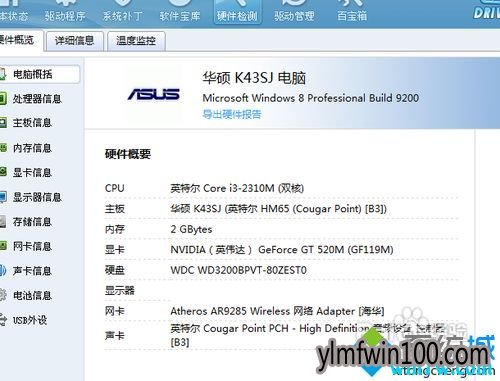Click the Windows 8 Professional Build 9200 text
The image size is (500, 381).
click(311, 98)
